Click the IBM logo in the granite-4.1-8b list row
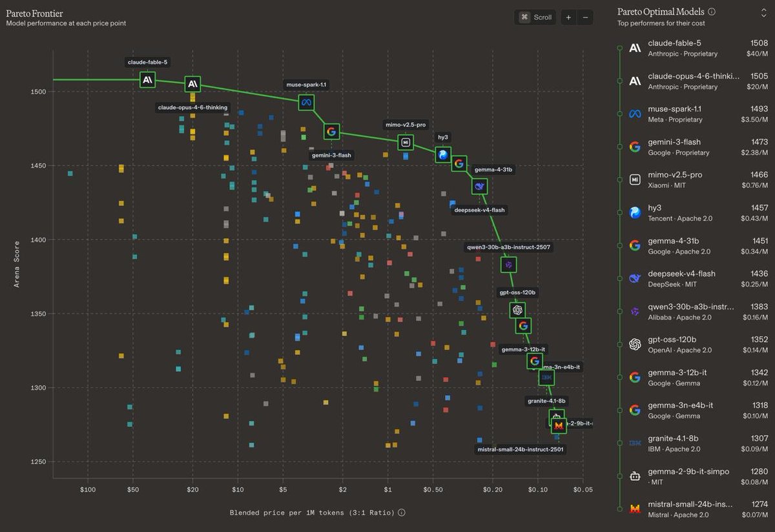775x532 pixels. [635, 443]
